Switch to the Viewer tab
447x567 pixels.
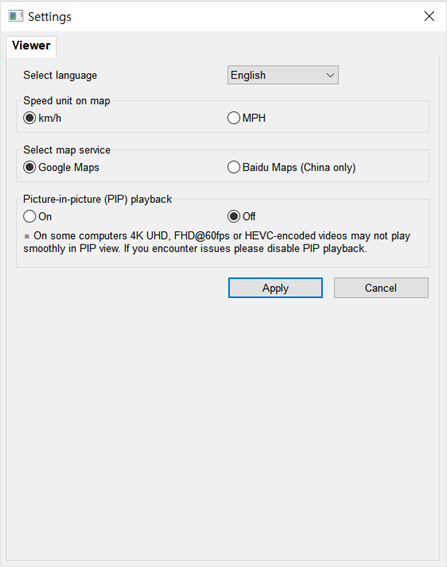tap(31, 46)
